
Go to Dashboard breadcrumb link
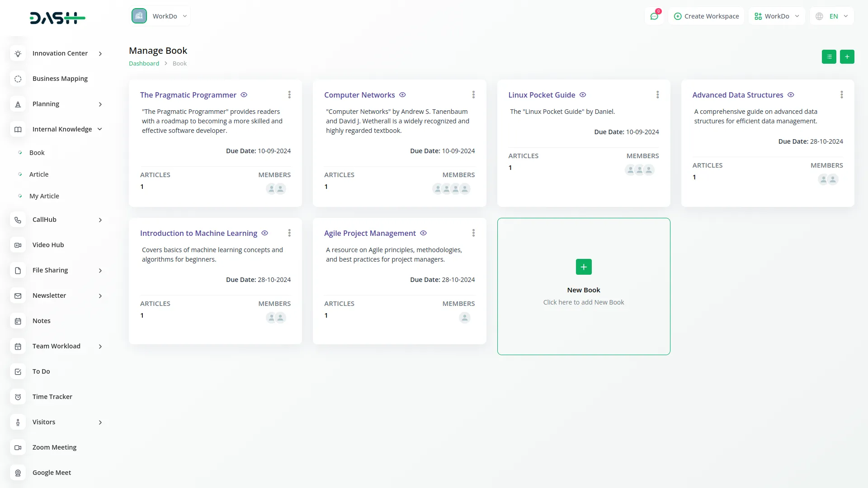pyautogui.click(x=144, y=64)
